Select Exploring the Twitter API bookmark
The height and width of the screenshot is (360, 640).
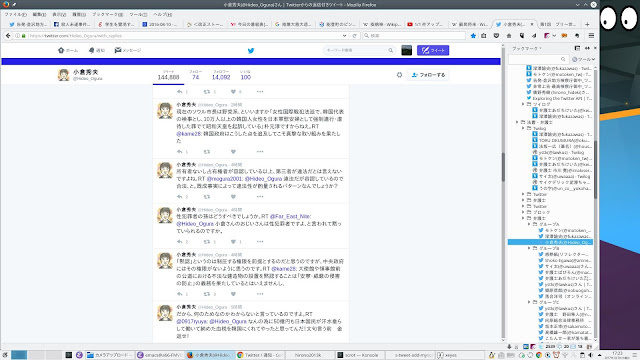(x=559, y=98)
